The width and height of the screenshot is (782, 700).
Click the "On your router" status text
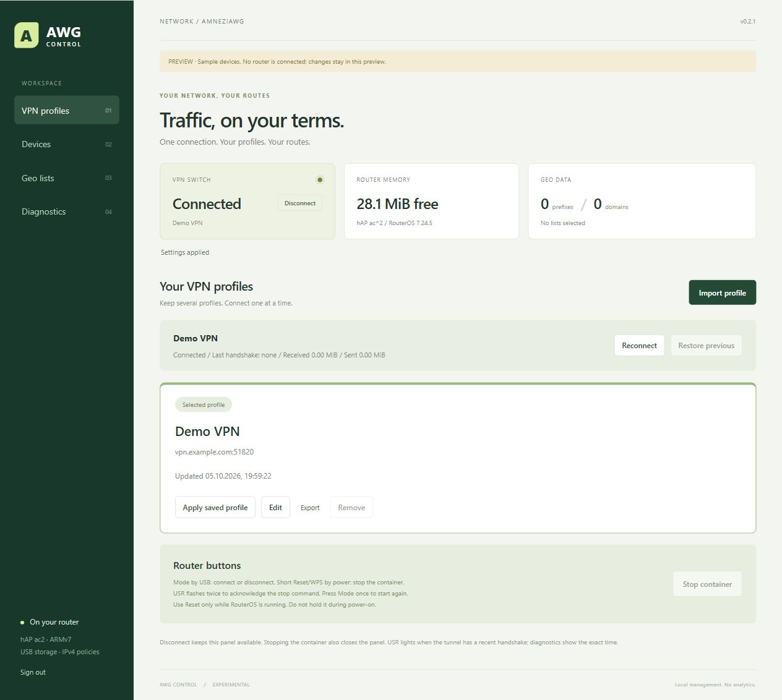tap(54, 622)
